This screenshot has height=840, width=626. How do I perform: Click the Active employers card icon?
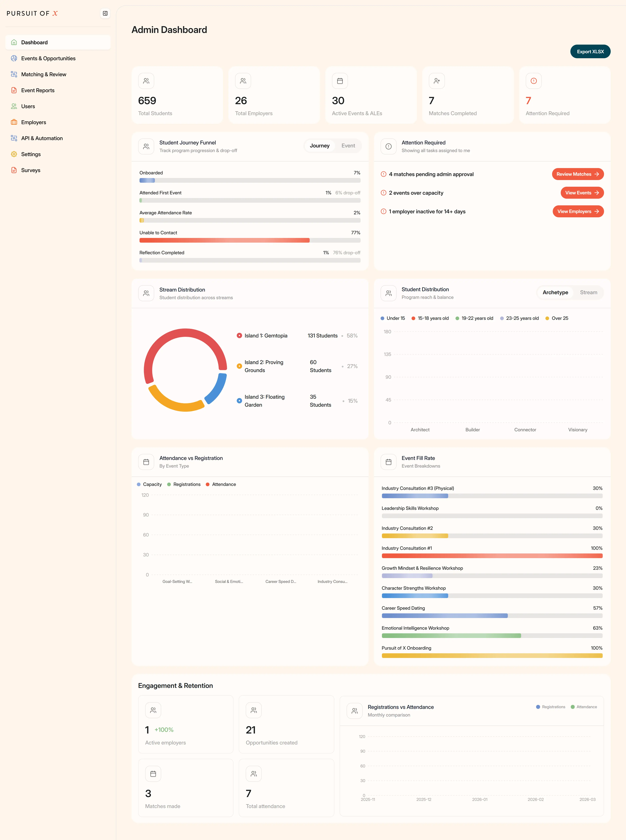(x=153, y=710)
